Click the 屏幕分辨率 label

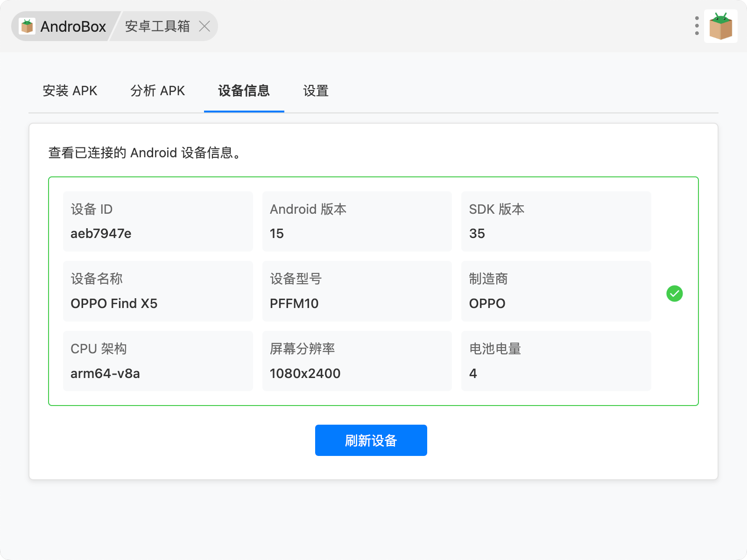pos(303,349)
